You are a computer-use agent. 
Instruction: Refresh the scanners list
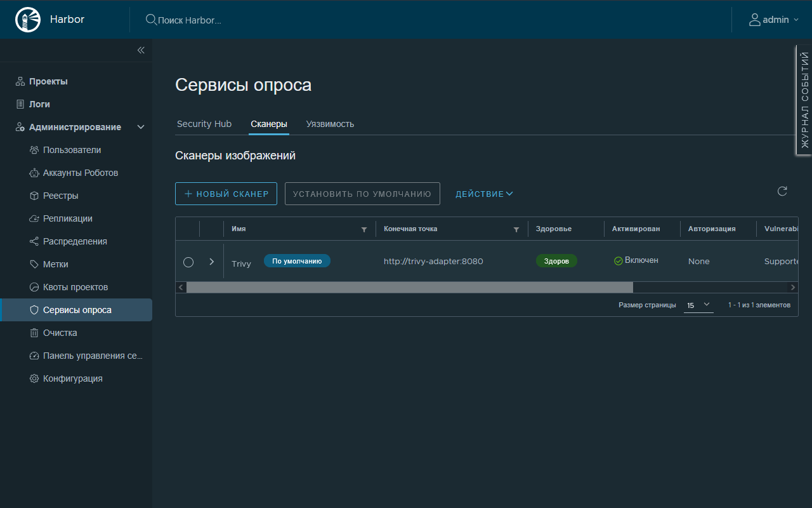[782, 191]
